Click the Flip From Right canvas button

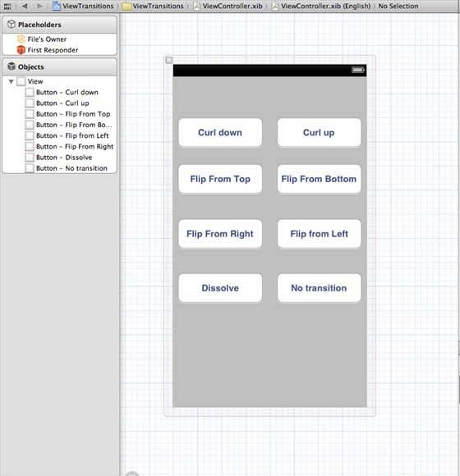pos(220,234)
